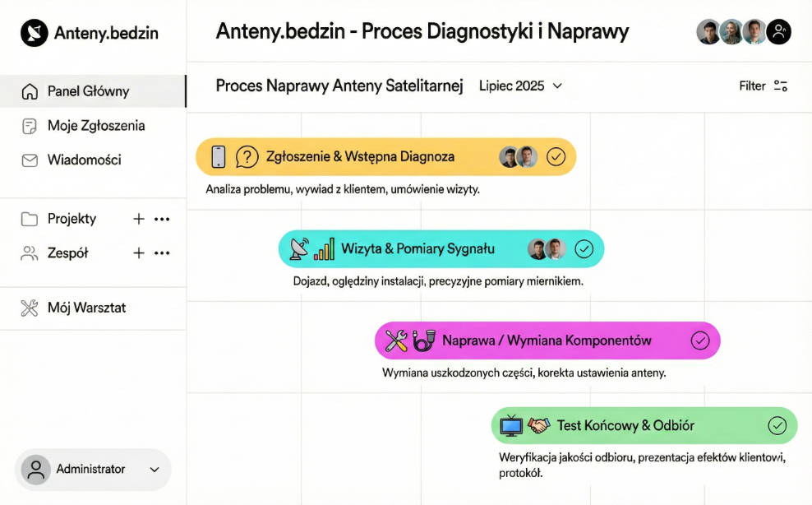Image resolution: width=812 pixels, height=505 pixels.
Task: Open Moje Zgłoszenia in the sidebar
Action: [95, 126]
